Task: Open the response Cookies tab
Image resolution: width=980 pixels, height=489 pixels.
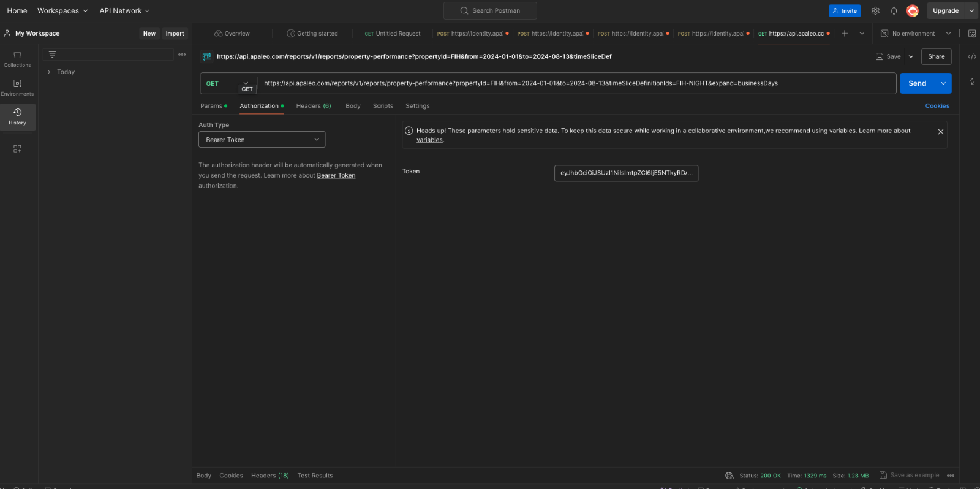Action: [x=231, y=476]
